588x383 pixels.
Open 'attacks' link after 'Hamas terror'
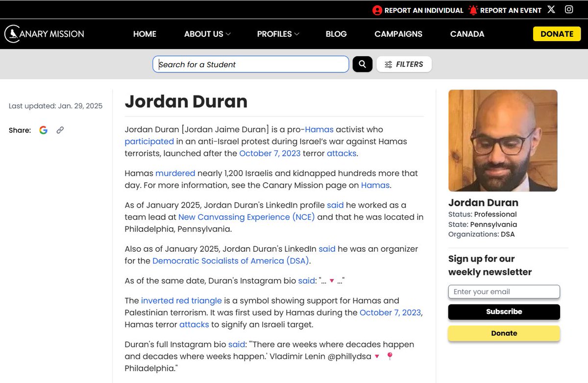click(194, 324)
